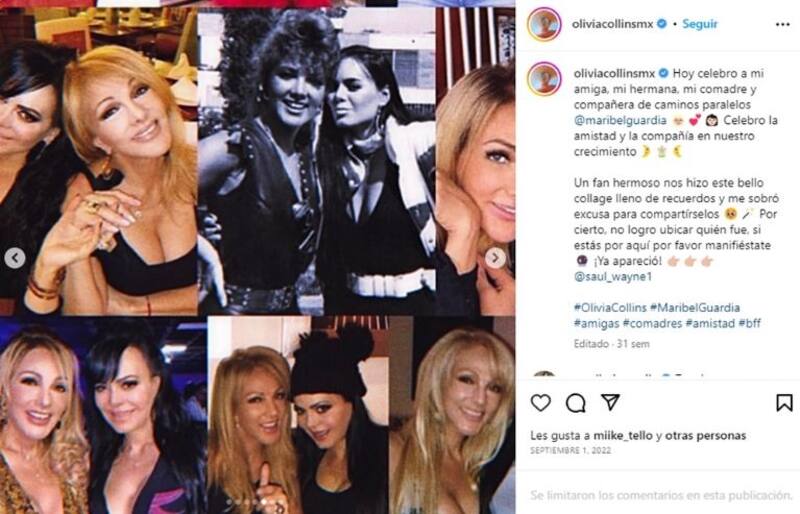Viewport: 800px width, 514px height.
Task: Open the #OliviaCollins hashtag
Action: click(x=610, y=308)
